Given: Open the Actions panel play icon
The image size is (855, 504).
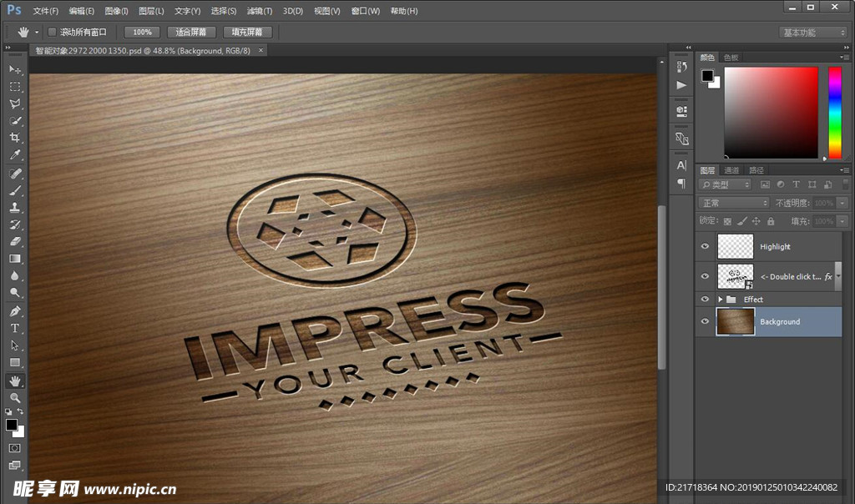Looking at the screenshot, I should click(681, 85).
